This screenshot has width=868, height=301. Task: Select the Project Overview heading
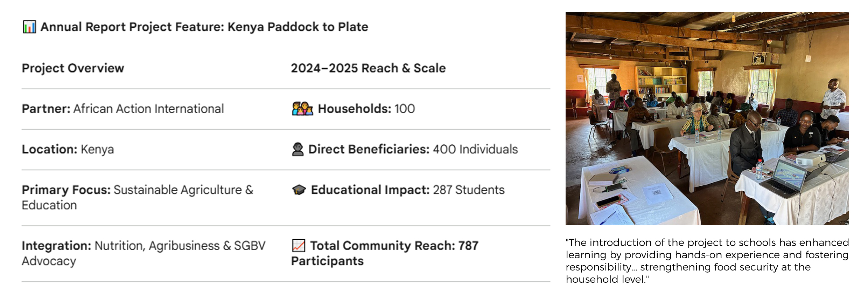[73, 68]
